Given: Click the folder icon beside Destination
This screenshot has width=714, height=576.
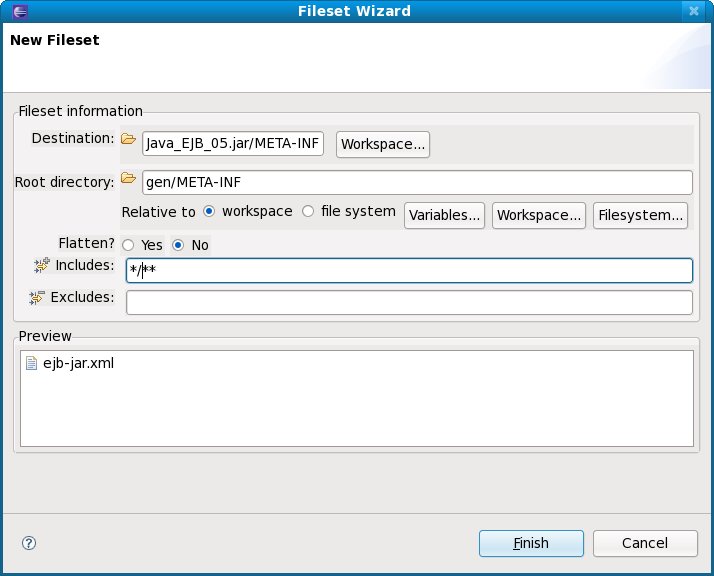Looking at the screenshot, I should point(127,139).
